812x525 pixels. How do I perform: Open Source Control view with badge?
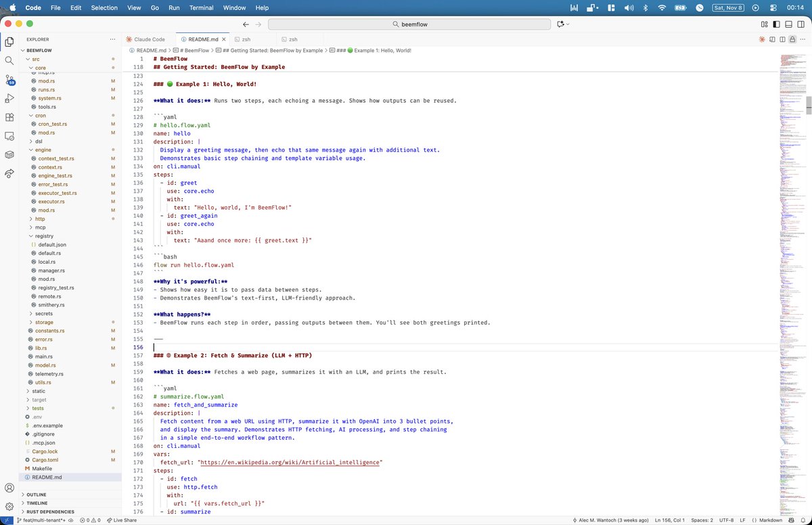pyautogui.click(x=9, y=80)
